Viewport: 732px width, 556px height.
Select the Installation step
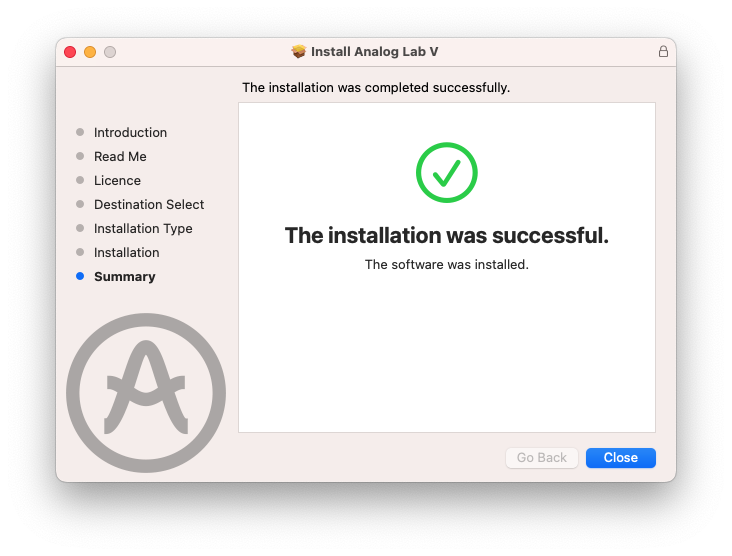click(126, 253)
